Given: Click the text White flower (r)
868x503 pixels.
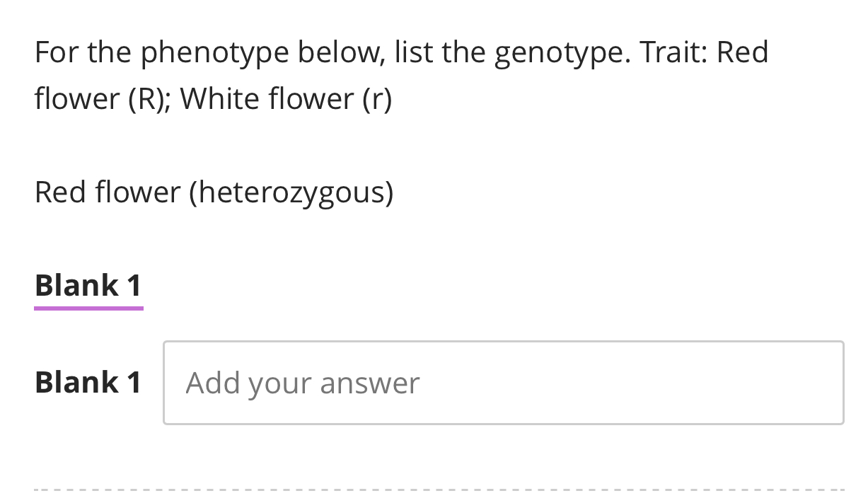Looking at the screenshot, I should 289,98.
